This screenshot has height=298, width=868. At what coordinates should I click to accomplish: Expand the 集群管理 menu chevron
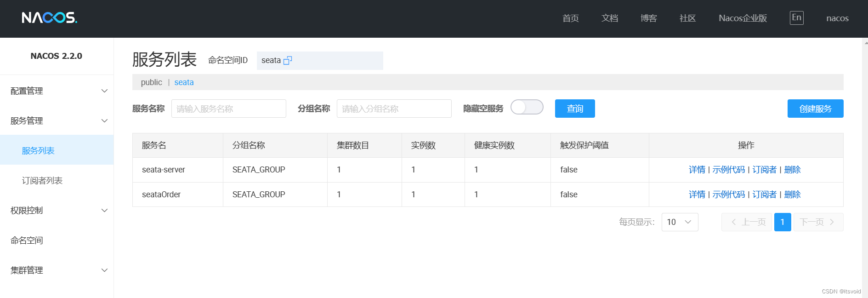coord(104,270)
